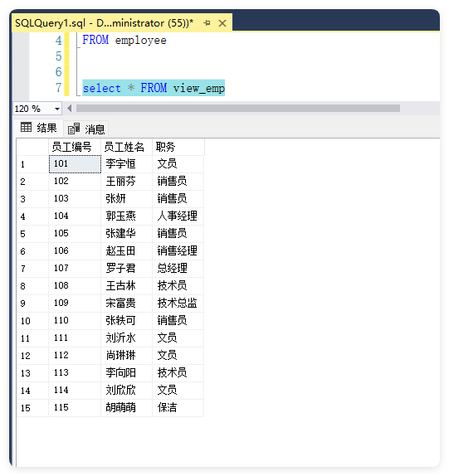
Task: Select cell 保洁
Action: click(x=178, y=408)
